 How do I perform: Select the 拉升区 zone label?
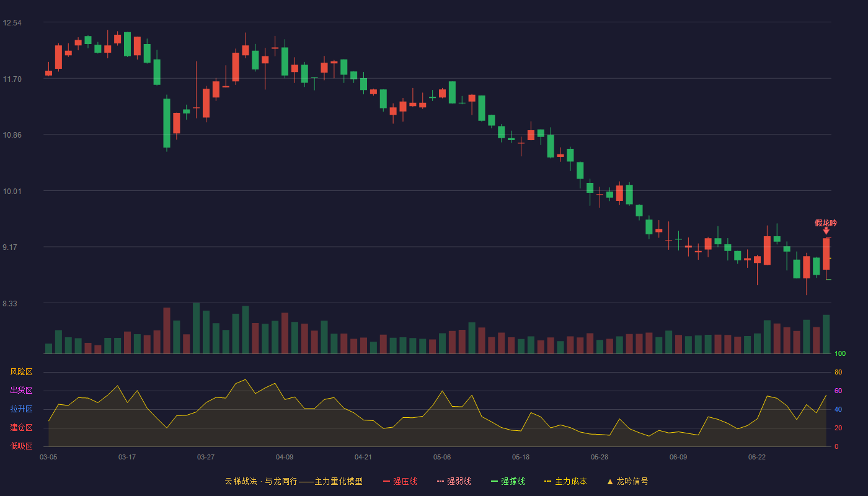21,409
